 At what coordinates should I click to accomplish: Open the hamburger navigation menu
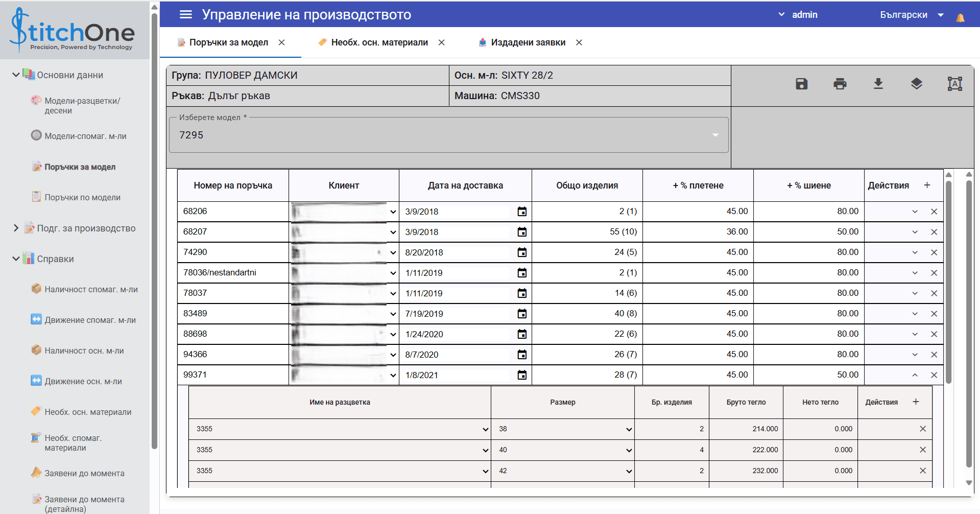point(186,15)
